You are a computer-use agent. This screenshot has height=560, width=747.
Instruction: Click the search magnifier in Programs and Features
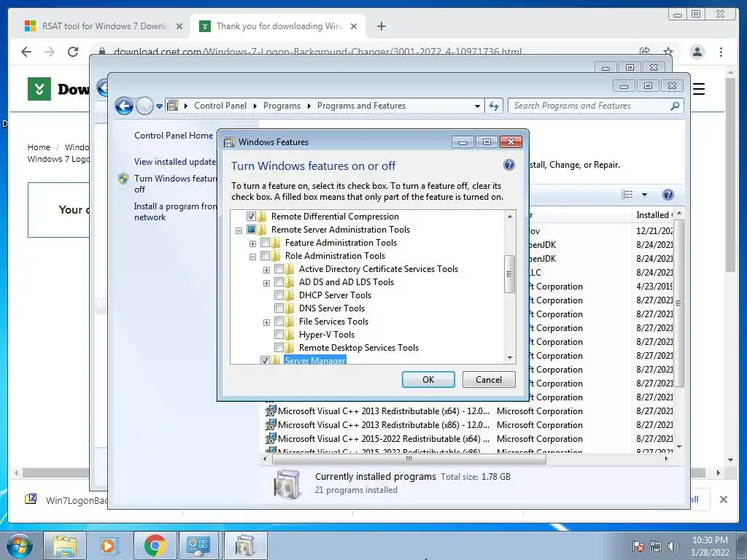675,106
